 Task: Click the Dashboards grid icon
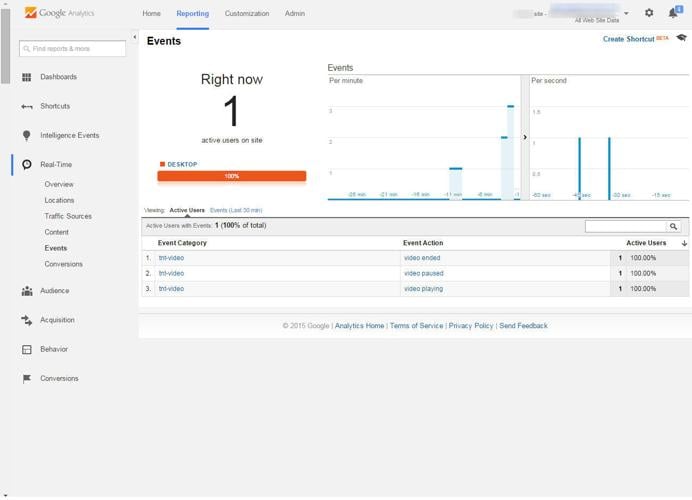click(27, 77)
